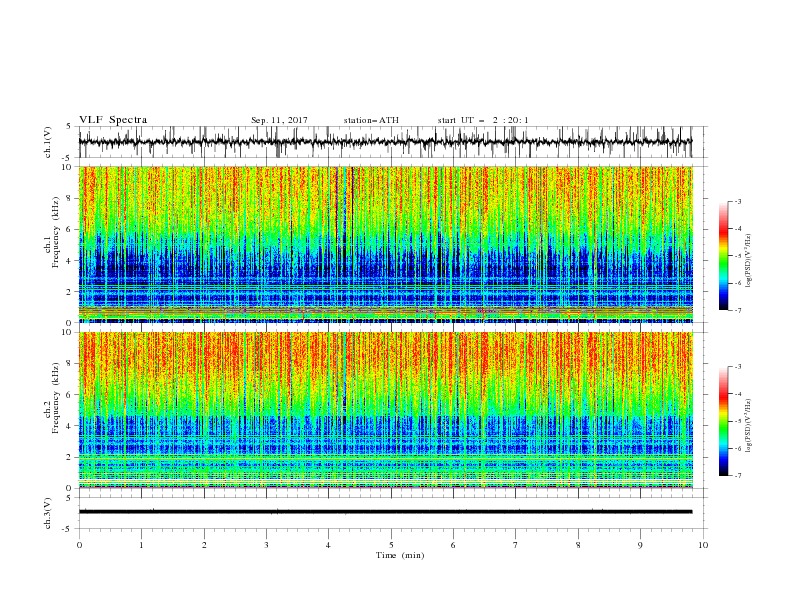Screen dimensions: 792x612
Task: Click the ch.2 colorbar "log(PSD)(V²/Hz)" label
Action: point(748,426)
